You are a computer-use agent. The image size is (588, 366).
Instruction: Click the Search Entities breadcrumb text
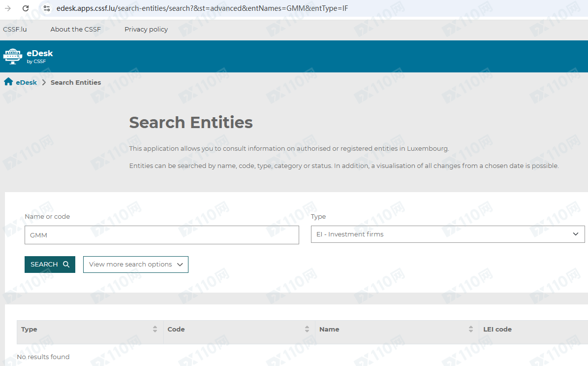[x=75, y=82]
